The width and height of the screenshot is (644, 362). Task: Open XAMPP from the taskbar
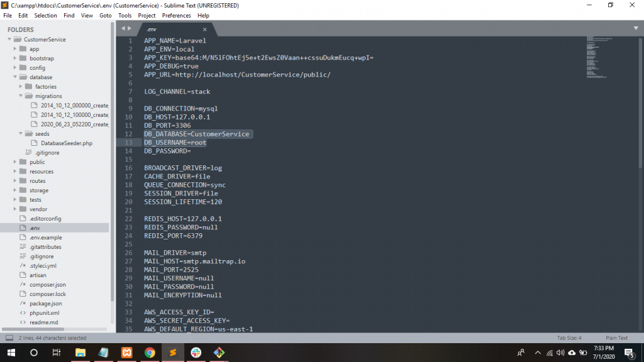[x=126, y=353]
